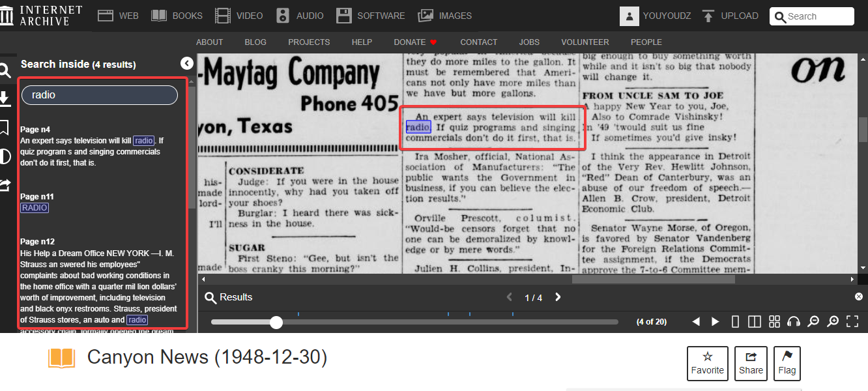868x391 pixels.
Task: Switch to two-page view
Action: (x=755, y=321)
